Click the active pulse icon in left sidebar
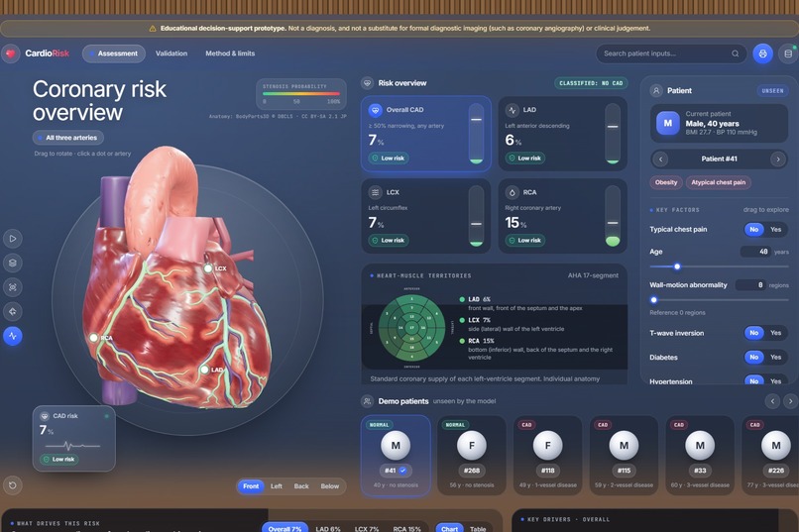The image size is (799, 532). [x=13, y=336]
